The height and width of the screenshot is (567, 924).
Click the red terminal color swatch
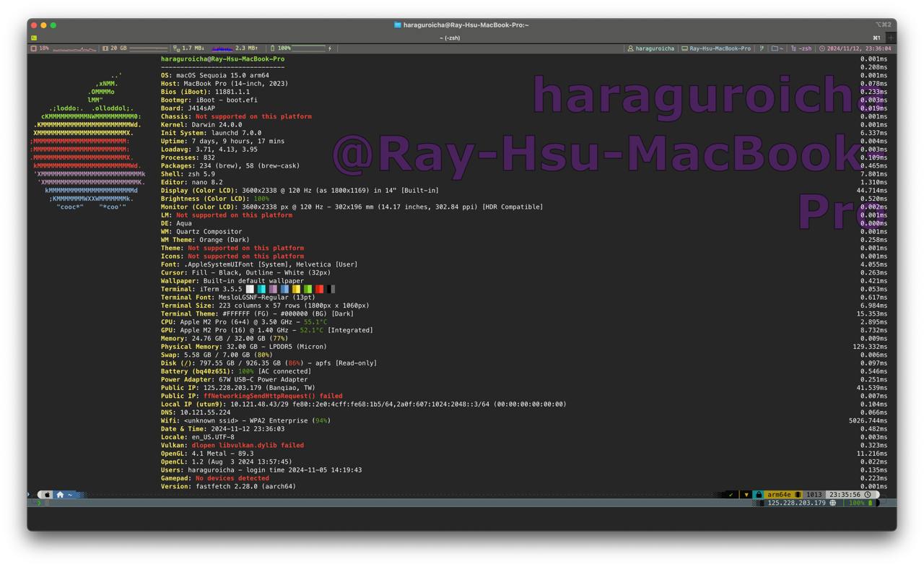[x=319, y=289]
